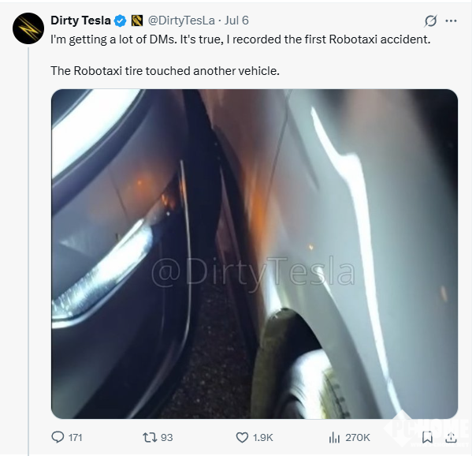Click the 93 reposts count

click(x=166, y=437)
